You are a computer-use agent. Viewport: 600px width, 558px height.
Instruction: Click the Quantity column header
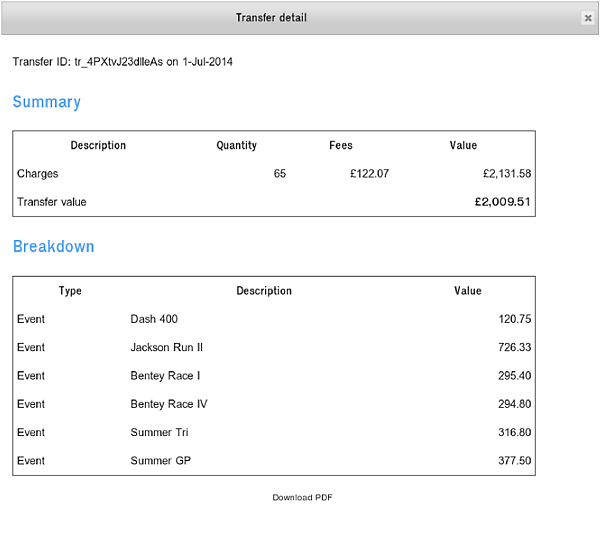pos(236,145)
